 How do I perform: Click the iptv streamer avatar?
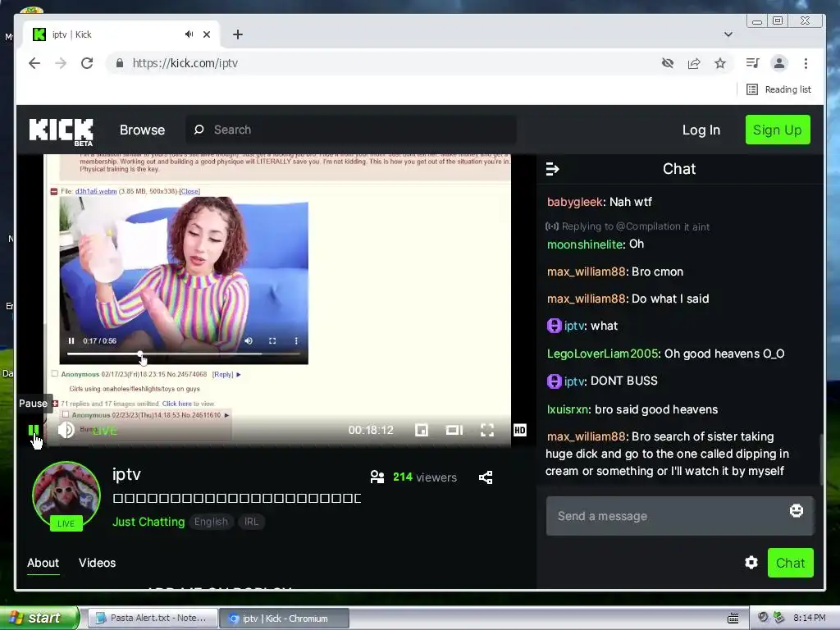click(x=66, y=495)
